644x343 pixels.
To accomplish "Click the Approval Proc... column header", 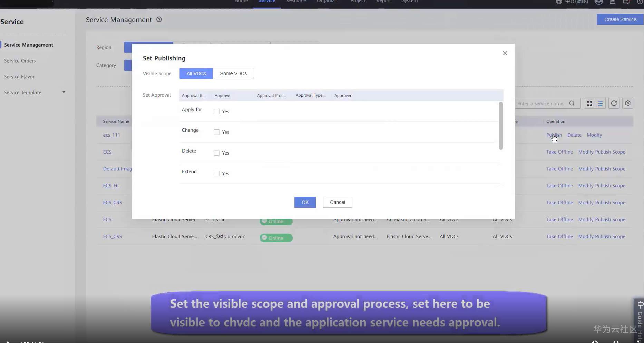I will point(272,96).
